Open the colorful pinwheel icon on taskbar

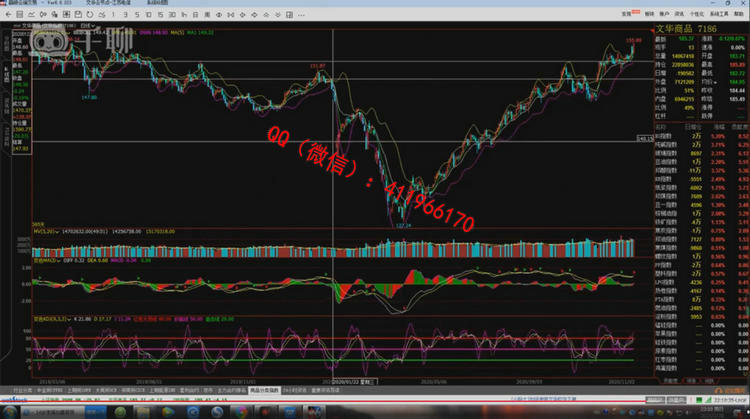click(x=241, y=412)
